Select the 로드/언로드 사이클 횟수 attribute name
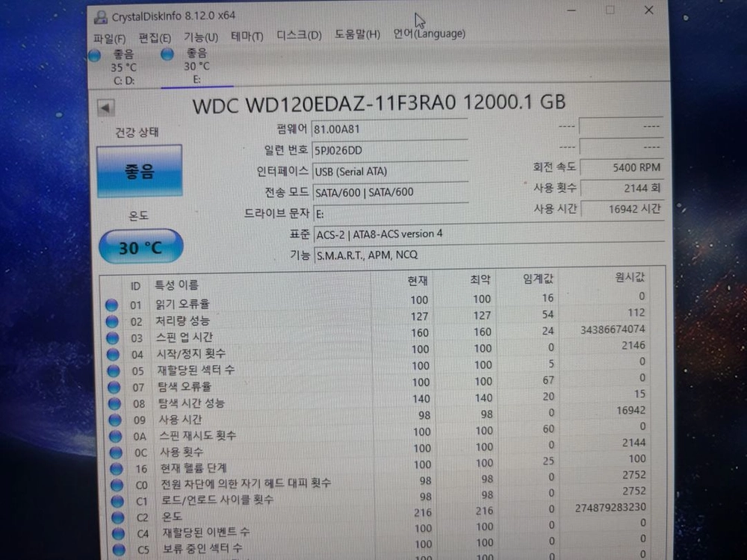This screenshot has height=560, width=747. 217,500
